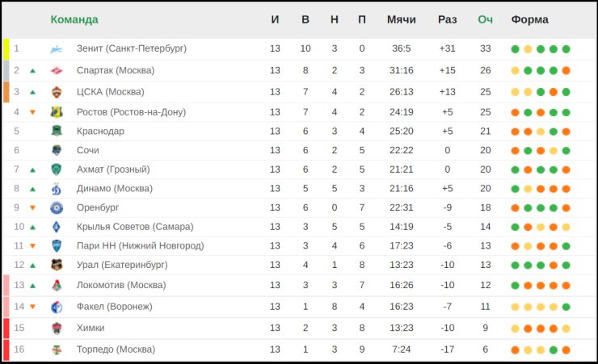This screenshot has height=364, width=598.
Task: Click the Orenburg club crest icon
Action: [57, 207]
